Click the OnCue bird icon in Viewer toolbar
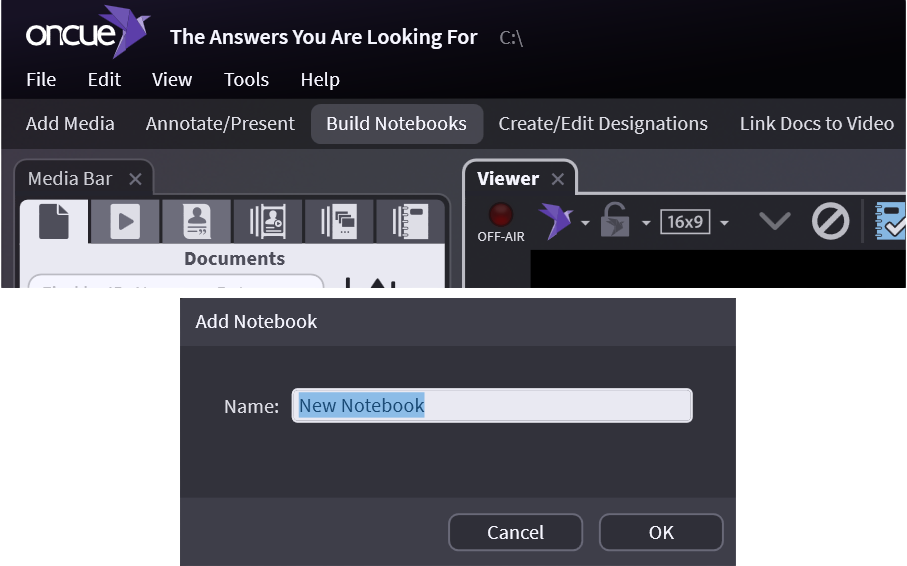This screenshot has width=907, height=566. click(555, 221)
